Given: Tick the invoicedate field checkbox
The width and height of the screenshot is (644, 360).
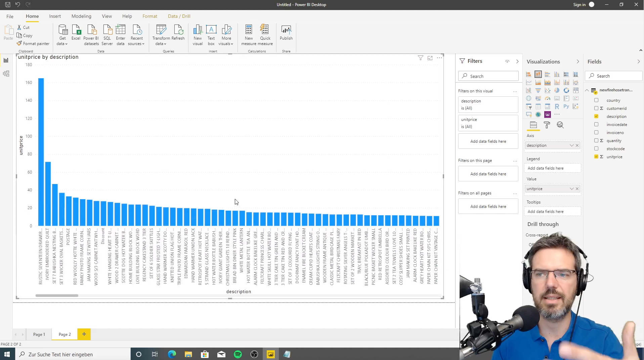Looking at the screenshot, I should coord(596,124).
